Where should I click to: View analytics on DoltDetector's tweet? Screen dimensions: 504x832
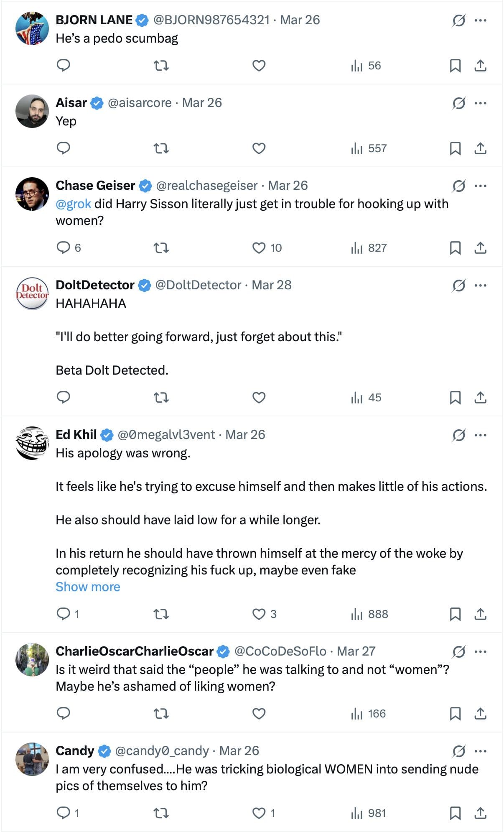[366, 398]
